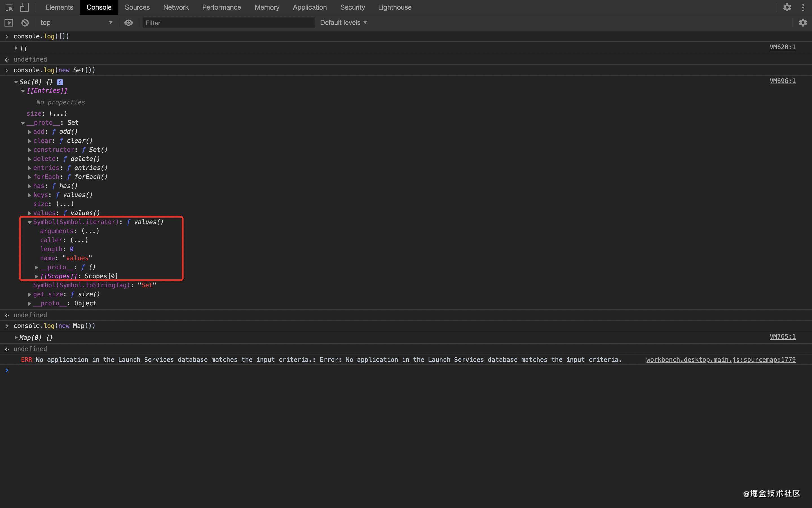Open the VM696:1 source link
The image size is (812, 508).
782,81
